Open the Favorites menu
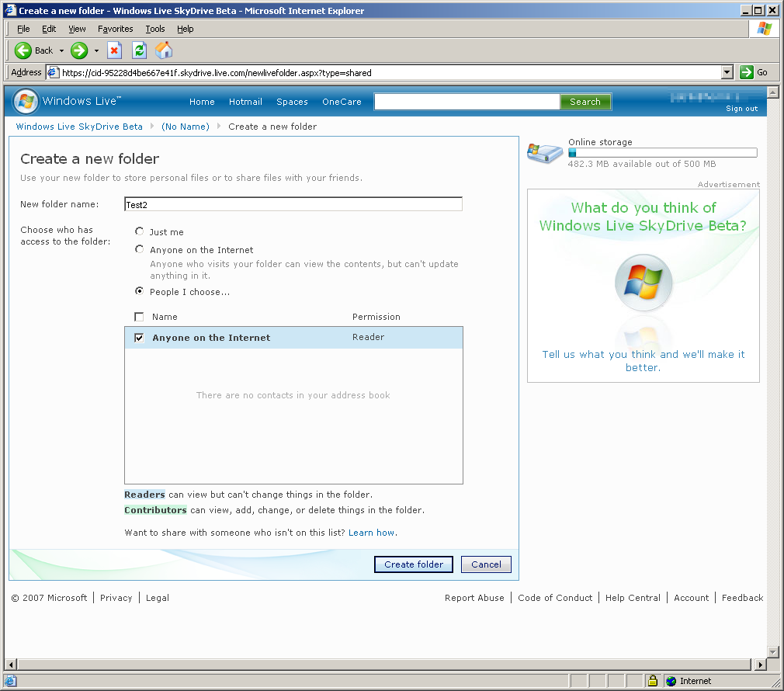Screen dimensions: 784x691 [x=116, y=29]
